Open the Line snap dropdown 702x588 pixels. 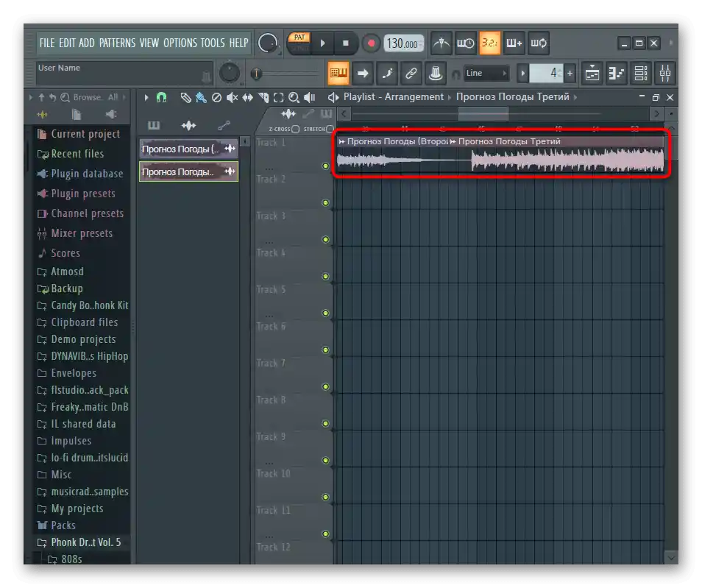[486, 74]
